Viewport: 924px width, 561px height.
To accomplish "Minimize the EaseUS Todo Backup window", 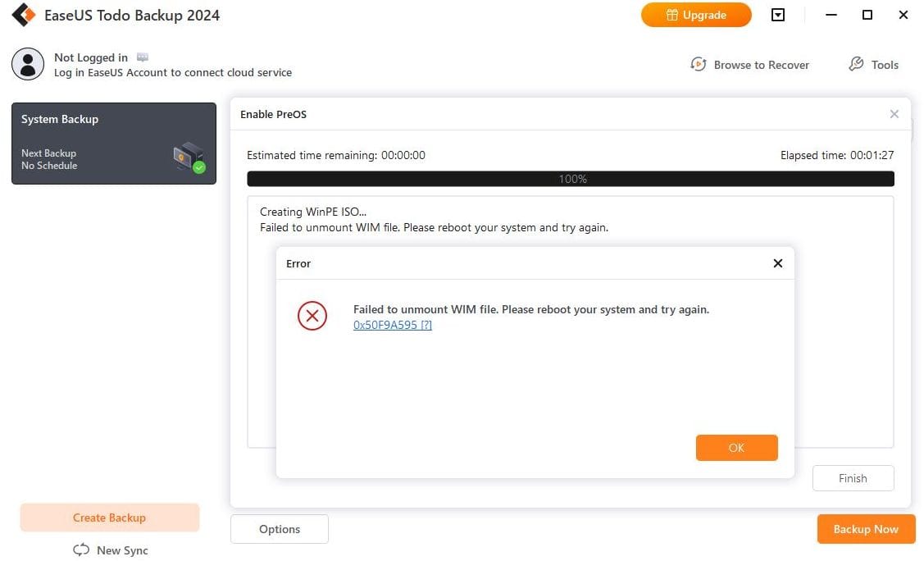I will 831,15.
